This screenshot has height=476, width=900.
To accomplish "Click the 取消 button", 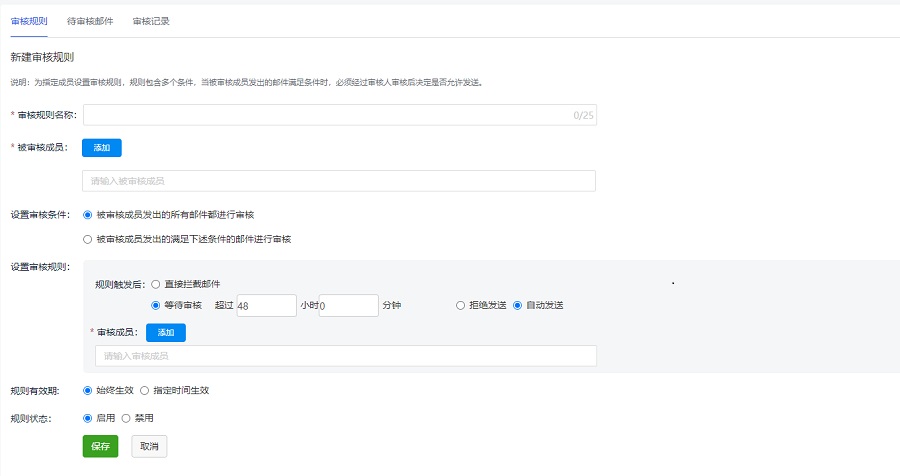I will tap(149, 446).
